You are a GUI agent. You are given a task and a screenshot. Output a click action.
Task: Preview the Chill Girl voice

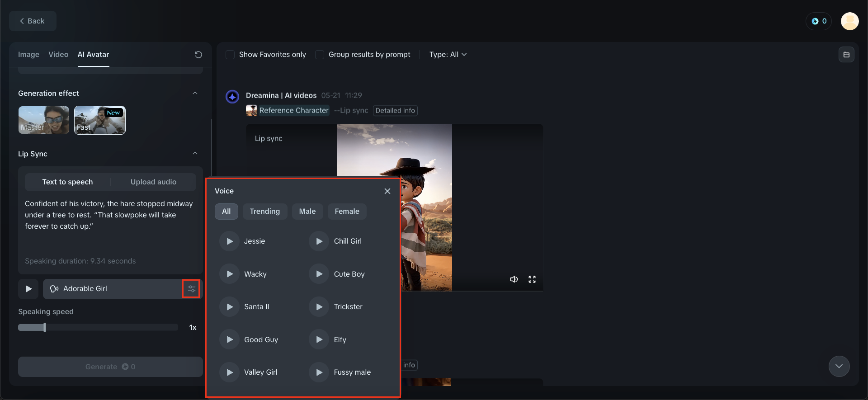[319, 241]
